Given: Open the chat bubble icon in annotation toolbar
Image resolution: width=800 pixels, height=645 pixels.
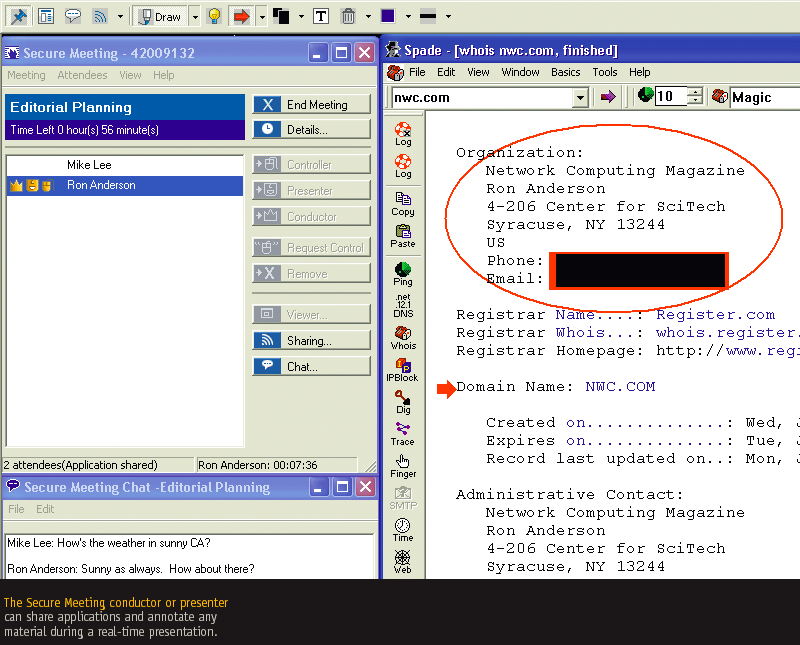Looking at the screenshot, I should 73,16.
